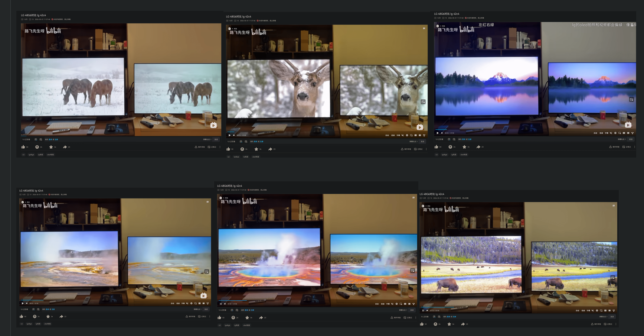Click 登录 link under the deer video

point(256,142)
